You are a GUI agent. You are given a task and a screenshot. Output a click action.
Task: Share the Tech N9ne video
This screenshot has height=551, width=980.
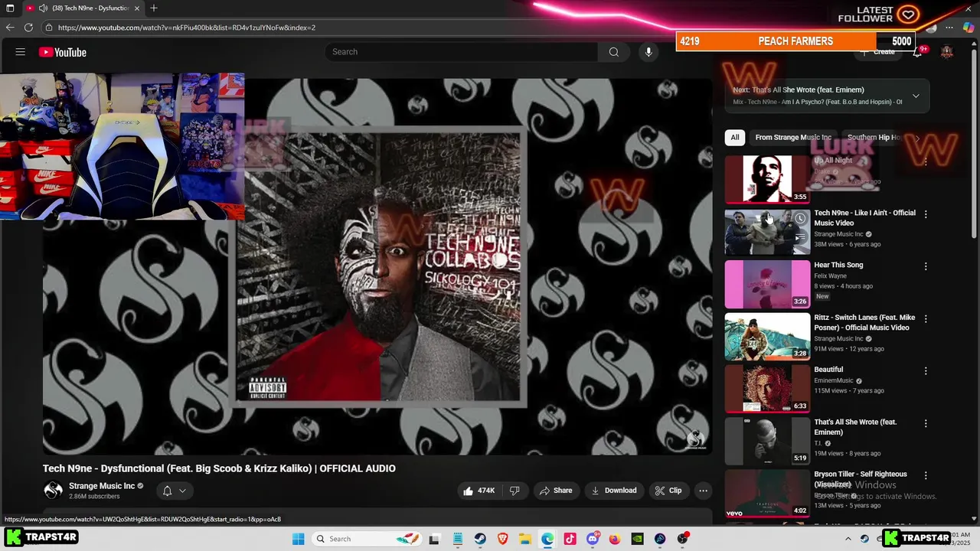coord(555,491)
